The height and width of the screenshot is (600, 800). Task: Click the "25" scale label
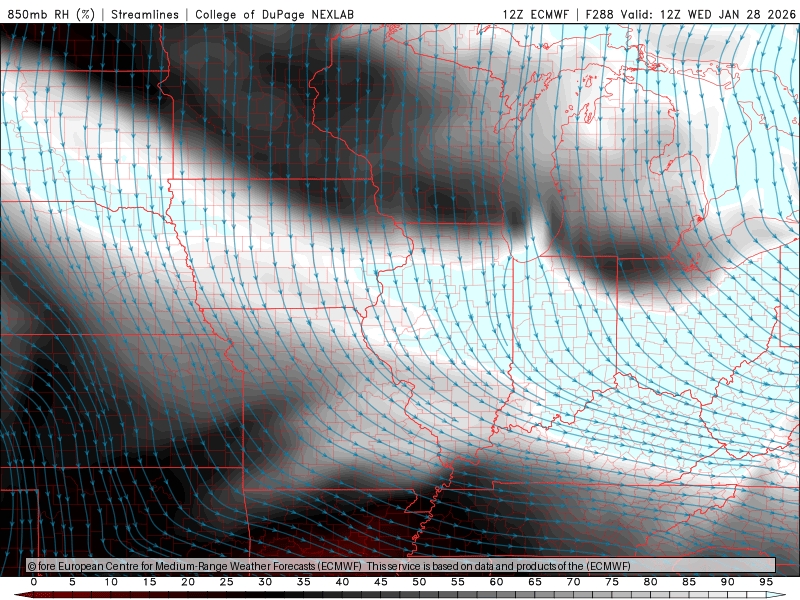tap(227, 582)
